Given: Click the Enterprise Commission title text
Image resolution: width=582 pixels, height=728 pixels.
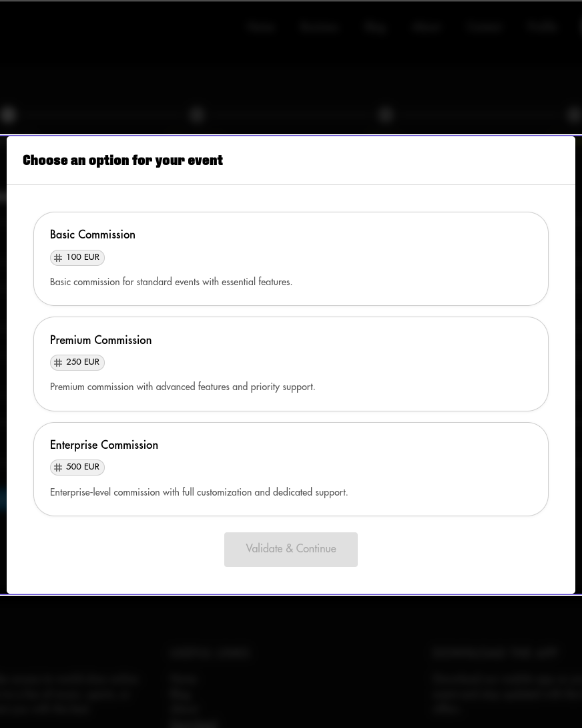Looking at the screenshot, I should (x=104, y=445).
